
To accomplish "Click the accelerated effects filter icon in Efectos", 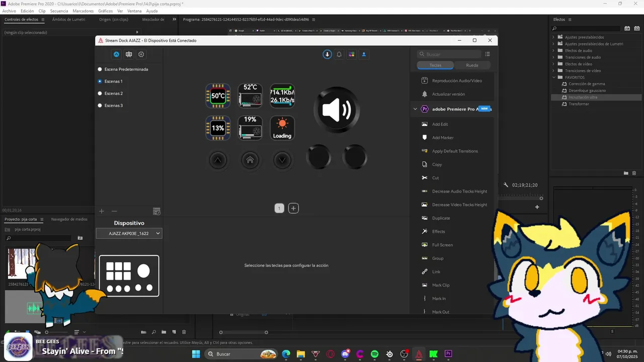I will [x=627, y=29].
